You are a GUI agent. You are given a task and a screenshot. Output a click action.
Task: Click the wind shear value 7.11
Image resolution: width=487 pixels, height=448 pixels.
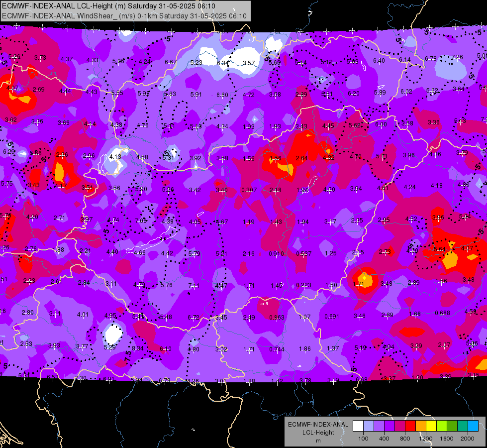point(194,285)
